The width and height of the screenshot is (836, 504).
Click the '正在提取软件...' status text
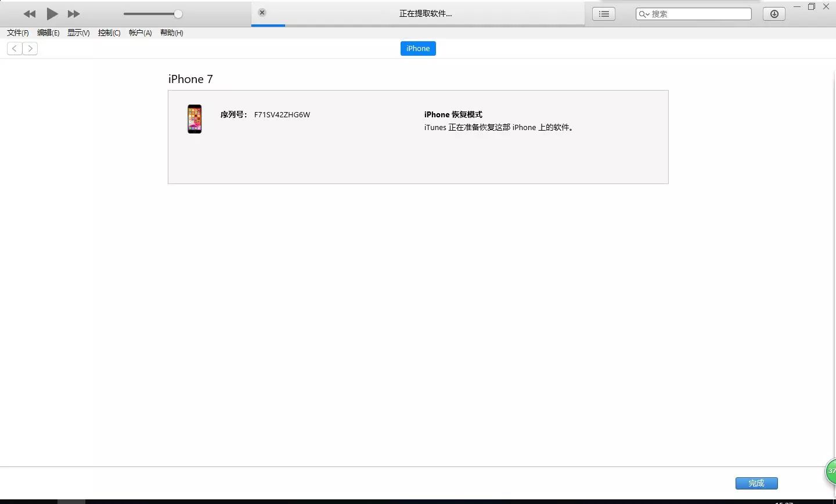(x=426, y=13)
